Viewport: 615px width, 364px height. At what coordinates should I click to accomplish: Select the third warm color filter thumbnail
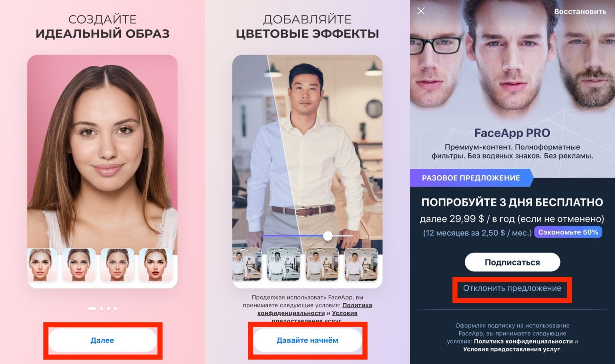pyautogui.click(x=322, y=264)
